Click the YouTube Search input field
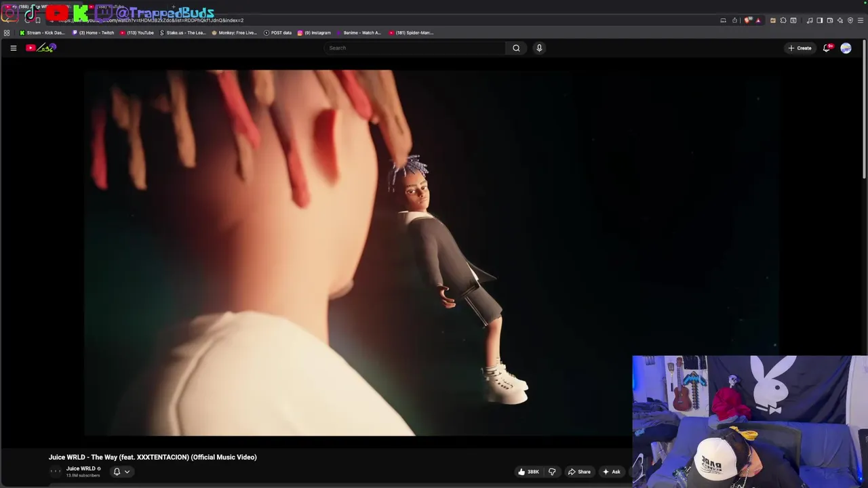This screenshot has height=488, width=868. (414, 48)
